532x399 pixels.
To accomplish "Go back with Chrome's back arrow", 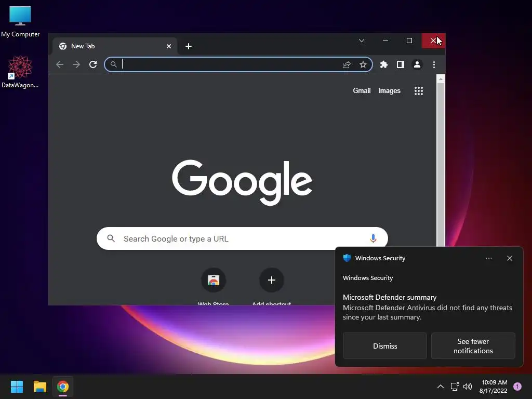I will coord(60,64).
